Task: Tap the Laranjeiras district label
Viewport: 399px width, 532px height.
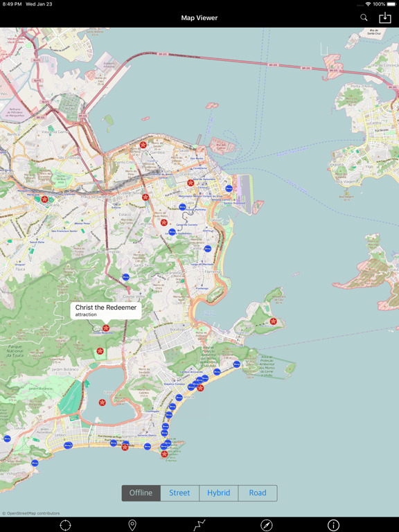Action: (x=172, y=273)
